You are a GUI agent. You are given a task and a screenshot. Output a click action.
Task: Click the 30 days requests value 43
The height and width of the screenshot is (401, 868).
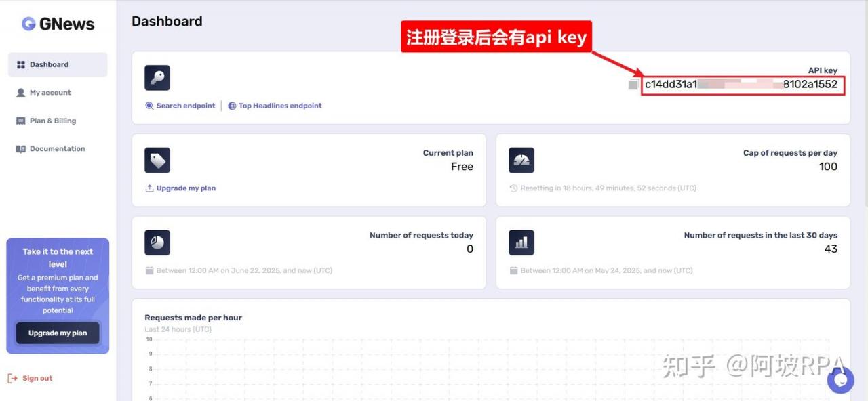(x=831, y=249)
